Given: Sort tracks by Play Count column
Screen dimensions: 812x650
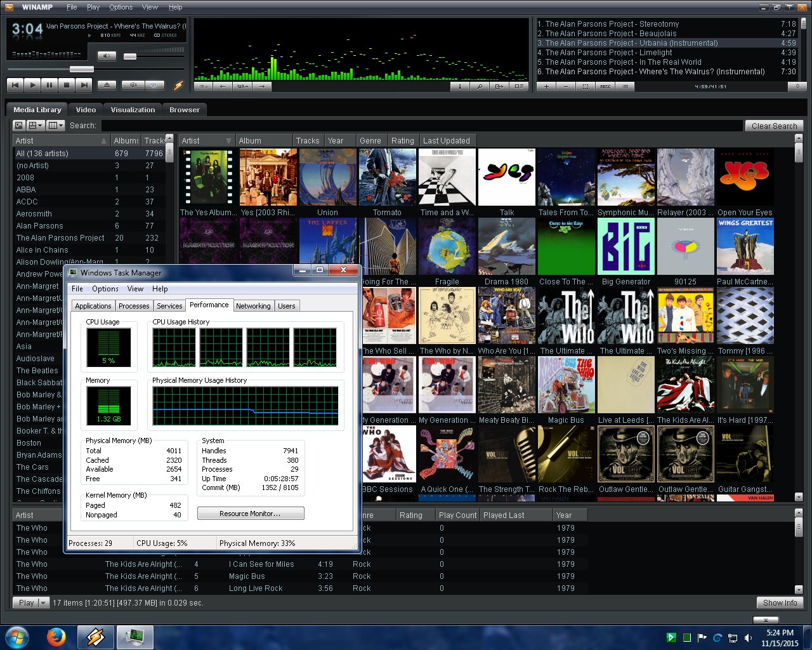Looking at the screenshot, I should pyautogui.click(x=457, y=515).
